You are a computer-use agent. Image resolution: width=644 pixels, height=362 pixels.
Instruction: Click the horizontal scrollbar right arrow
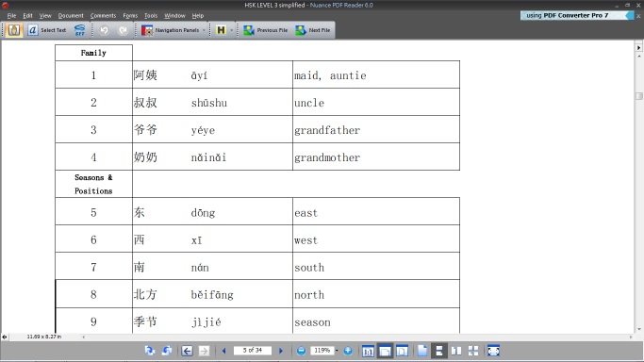click(631, 337)
